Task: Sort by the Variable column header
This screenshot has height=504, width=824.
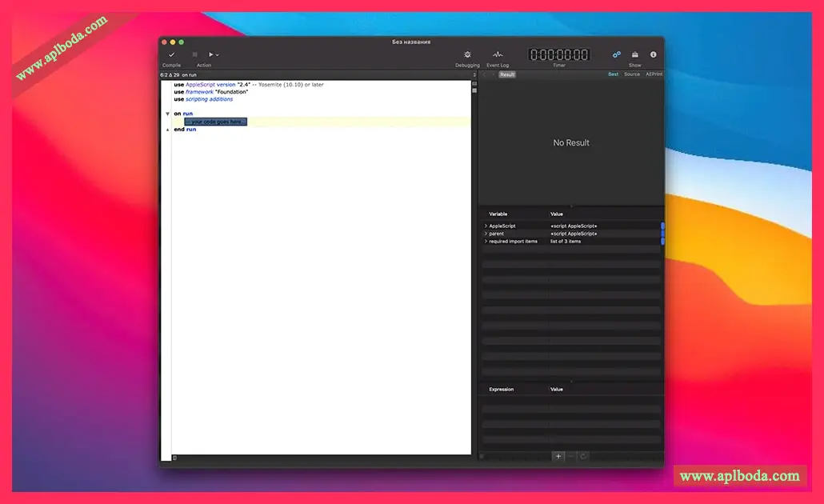Action: point(498,214)
